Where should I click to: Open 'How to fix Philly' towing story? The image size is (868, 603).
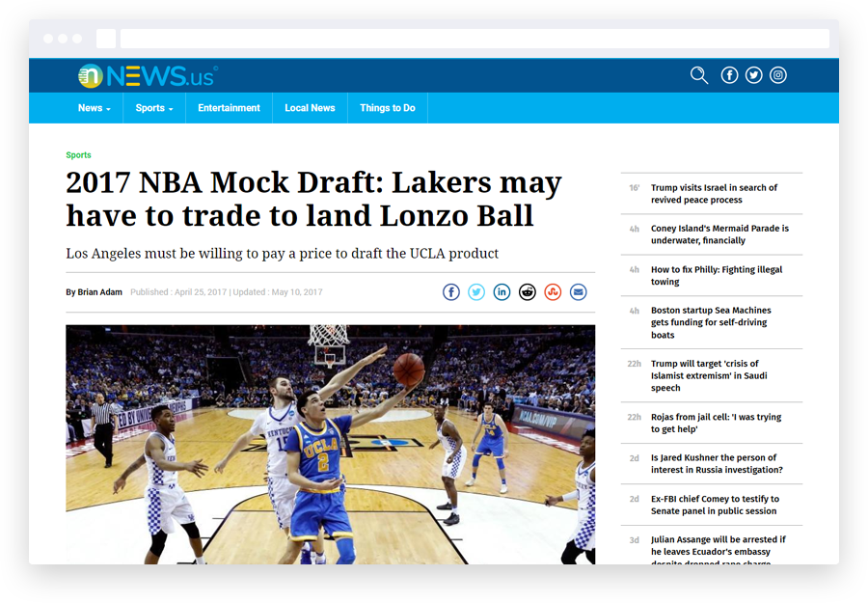pos(717,275)
